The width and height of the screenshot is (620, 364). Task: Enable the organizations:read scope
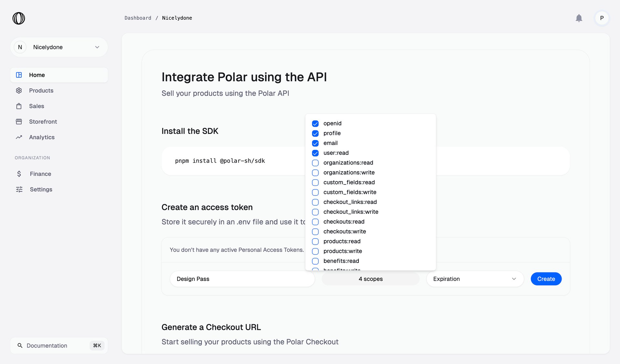[x=315, y=163]
